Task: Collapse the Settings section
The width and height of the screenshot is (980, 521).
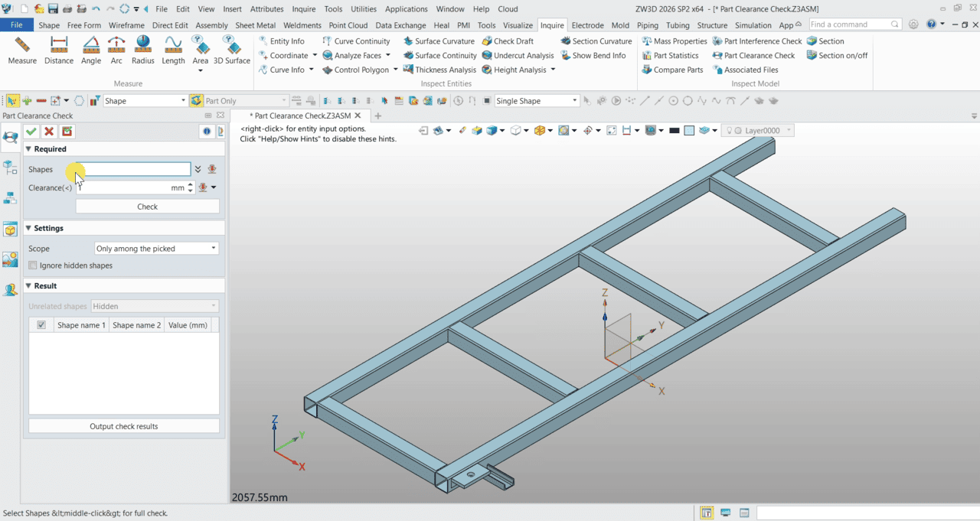Action: point(29,228)
